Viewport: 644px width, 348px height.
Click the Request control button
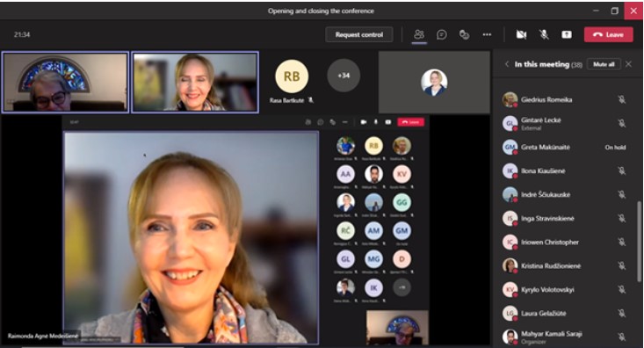pos(359,34)
